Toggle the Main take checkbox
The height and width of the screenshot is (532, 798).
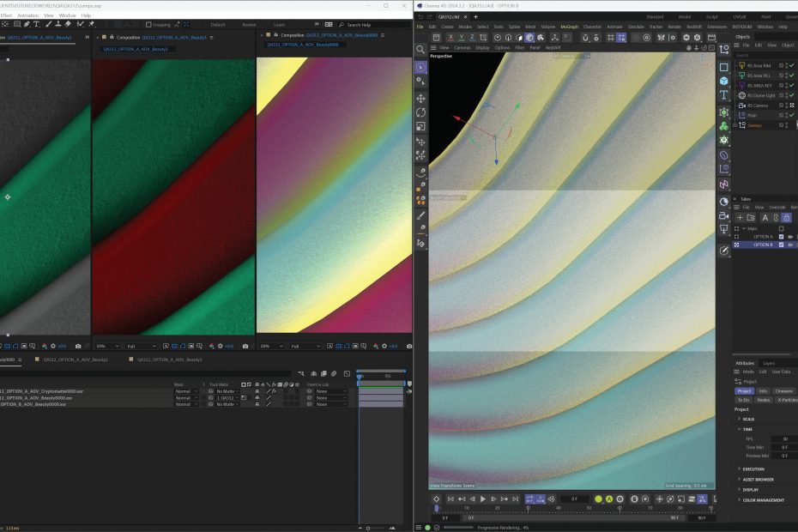tap(781, 228)
